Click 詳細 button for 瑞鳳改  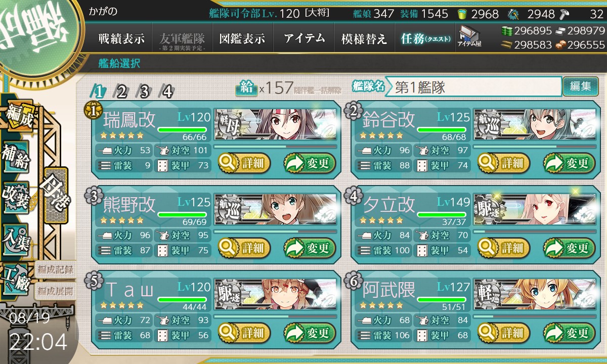[244, 163]
